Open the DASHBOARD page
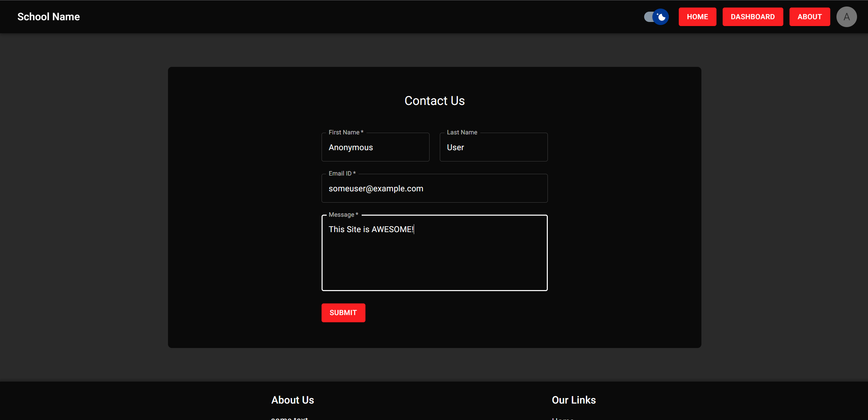The image size is (868, 420). (752, 17)
